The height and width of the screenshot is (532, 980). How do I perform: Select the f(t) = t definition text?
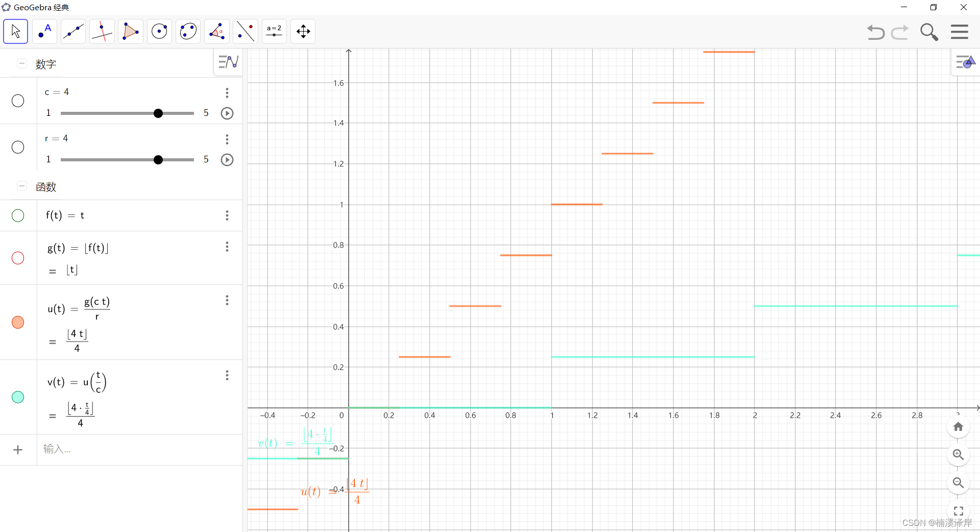pyautogui.click(x=65, y=215)
